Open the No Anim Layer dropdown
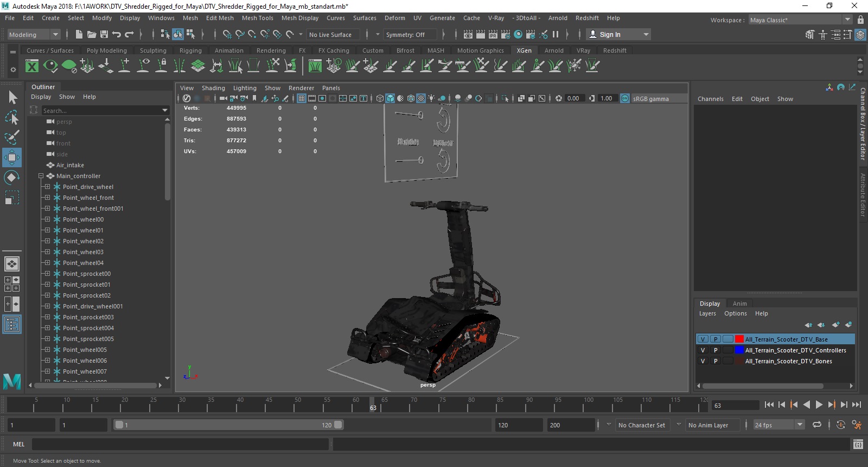 [x=712, y=425]
